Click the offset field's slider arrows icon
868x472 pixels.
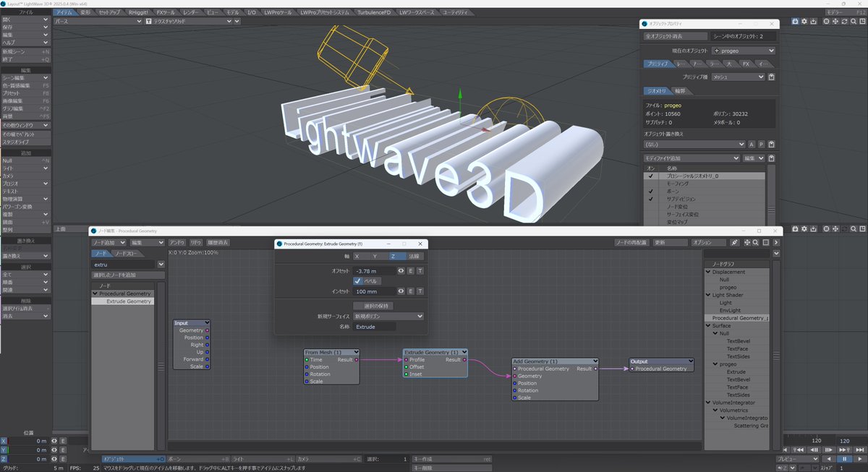tap(401, 270)
